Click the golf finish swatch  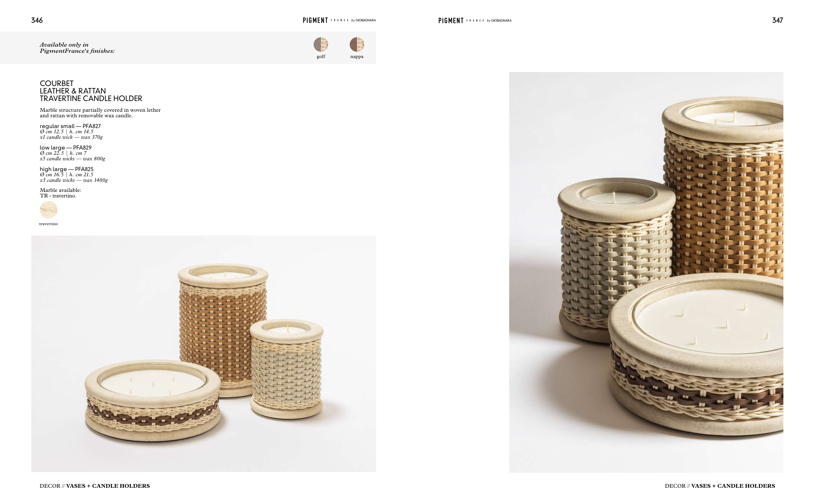[x=320, y=45]
